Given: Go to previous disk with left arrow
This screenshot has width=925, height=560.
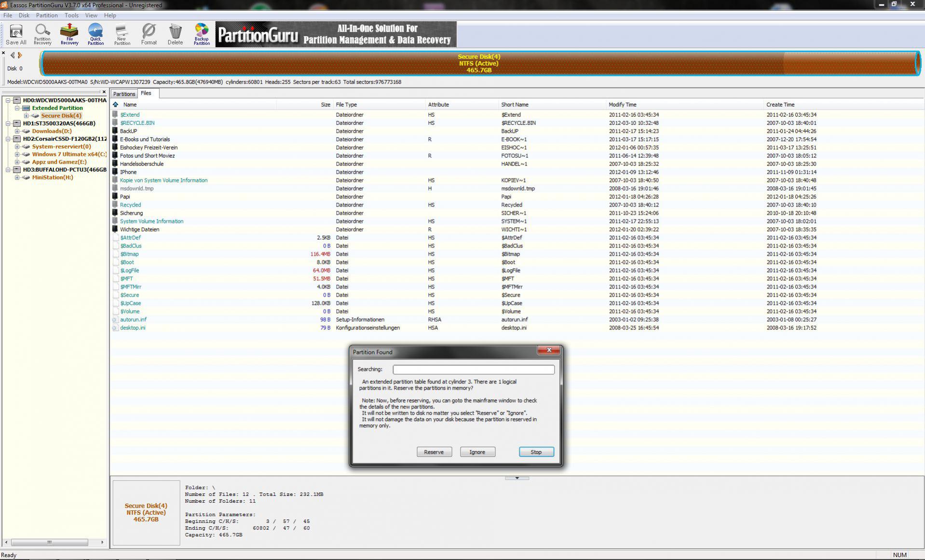Looking at the screenshot, I should click(13, 55).
